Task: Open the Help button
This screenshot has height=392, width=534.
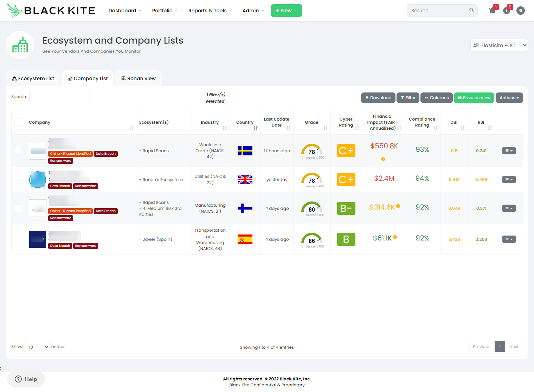Action: (26, 379)
